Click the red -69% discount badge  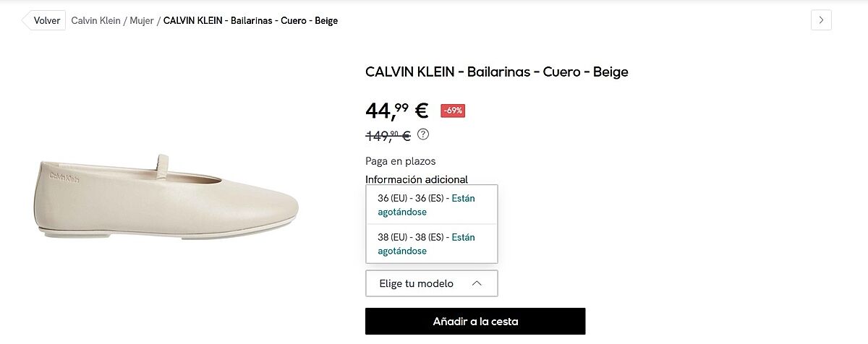coord(453,111)
